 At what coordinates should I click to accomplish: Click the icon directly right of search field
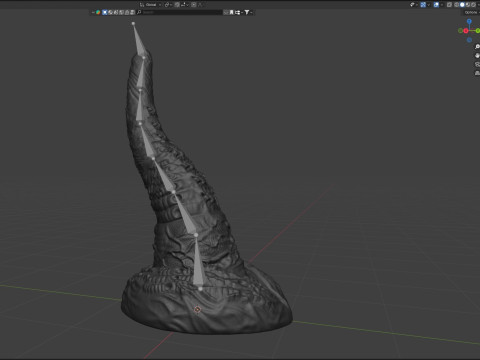coord(226,12)
